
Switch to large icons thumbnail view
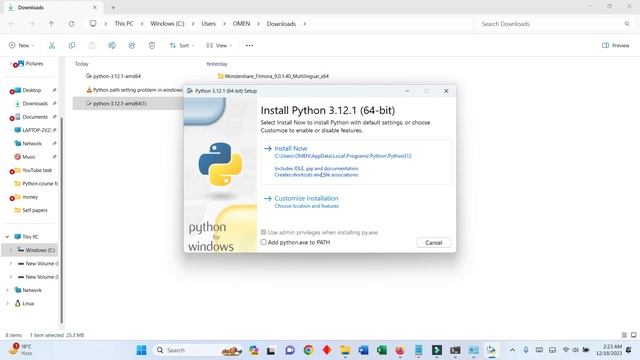pos(633,335)
